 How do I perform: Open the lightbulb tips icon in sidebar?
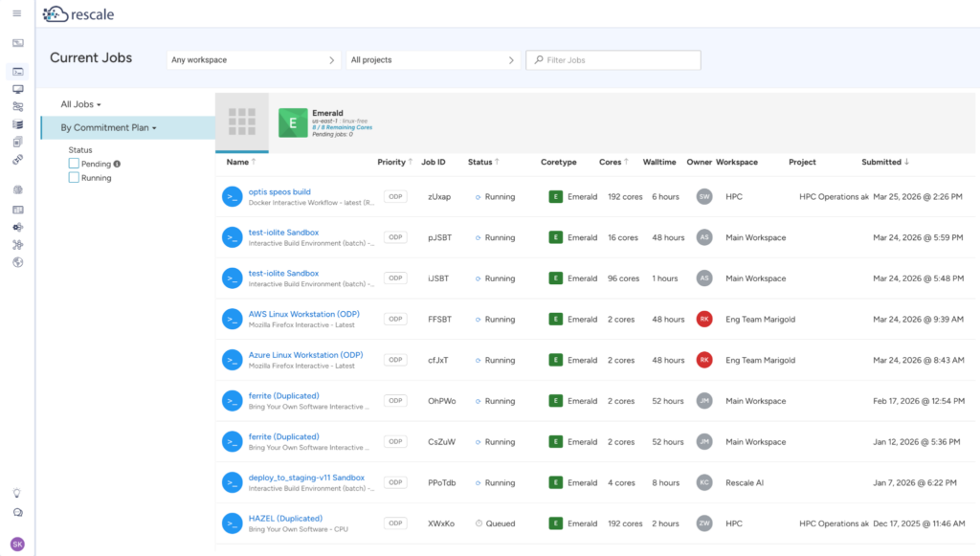[17, 493]
